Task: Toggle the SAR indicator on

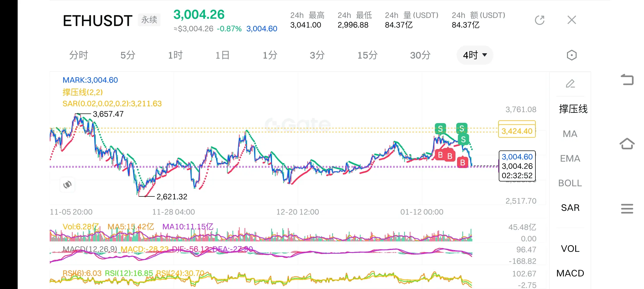Action: point(570,208)
